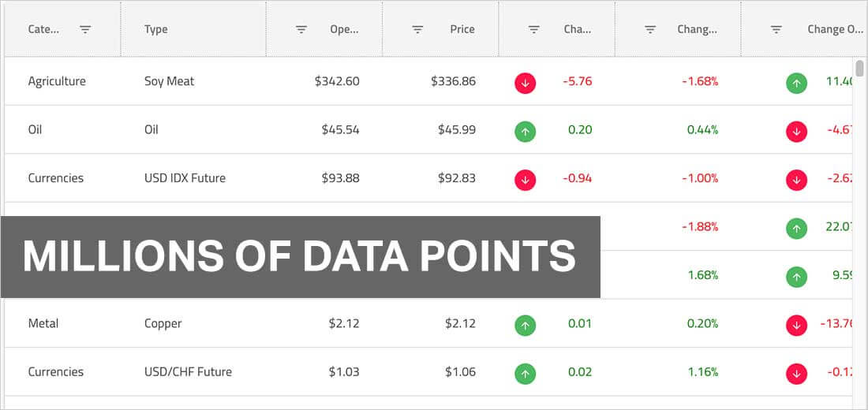
Task: Sort by the Price column header
Action: (462, 29)
